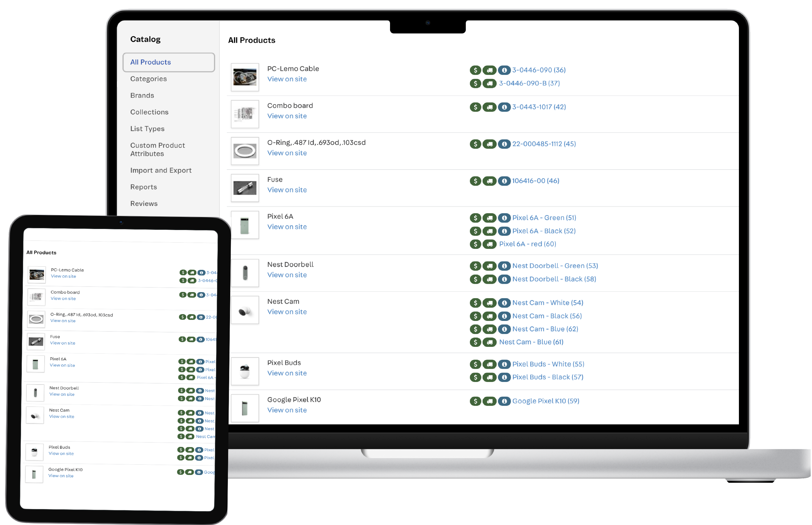Click the info icon on Pixel 6A - Green (51)
812x525 pixels.
(503, 217)
